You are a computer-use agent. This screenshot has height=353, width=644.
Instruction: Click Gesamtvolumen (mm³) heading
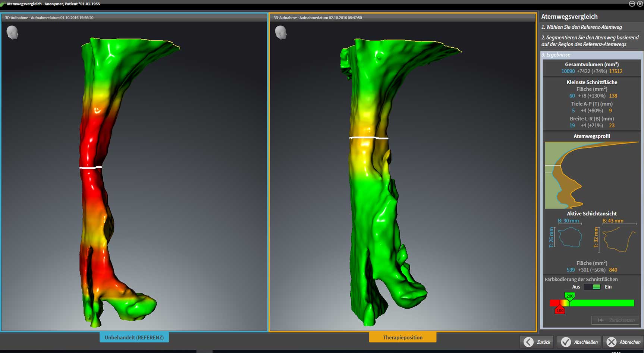click(592, 64)
